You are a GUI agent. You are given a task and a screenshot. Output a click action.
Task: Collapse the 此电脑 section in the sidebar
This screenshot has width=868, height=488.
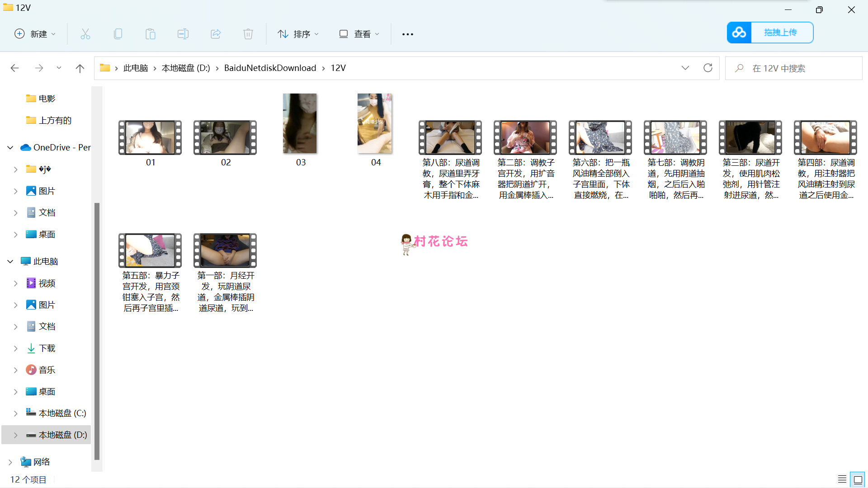10,261
